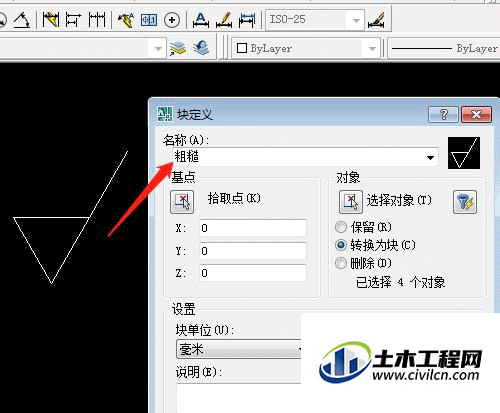
Task: Click the Y base point field
Action: [x=253, y=251]
